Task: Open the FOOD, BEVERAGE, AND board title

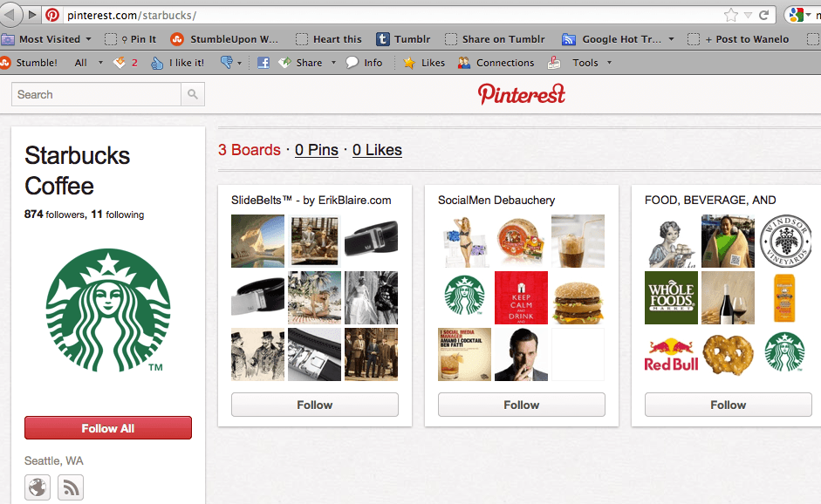Action: pos(710,201)
